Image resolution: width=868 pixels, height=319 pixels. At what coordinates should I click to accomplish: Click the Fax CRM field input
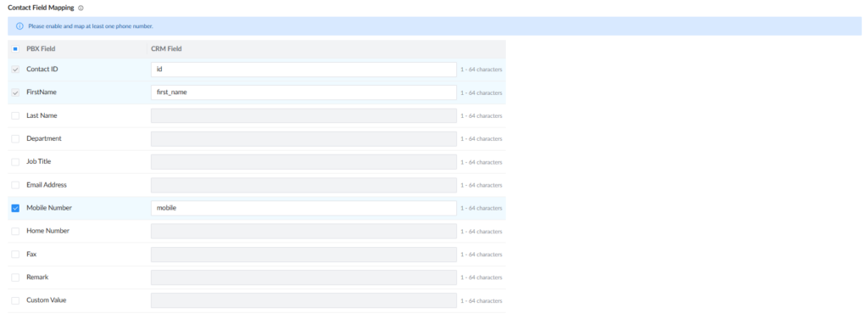pos(303,255)
